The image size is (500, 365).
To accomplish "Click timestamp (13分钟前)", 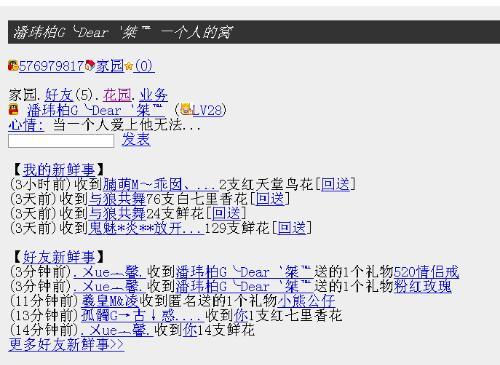I will tap(44, 316).
